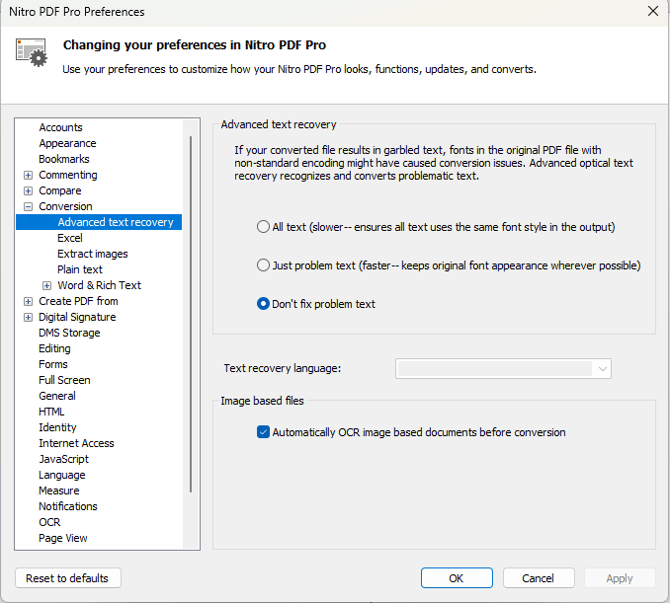Click the Reset to defaults button
Viewport: 670px width, 603px height.
tap(68, 578)
